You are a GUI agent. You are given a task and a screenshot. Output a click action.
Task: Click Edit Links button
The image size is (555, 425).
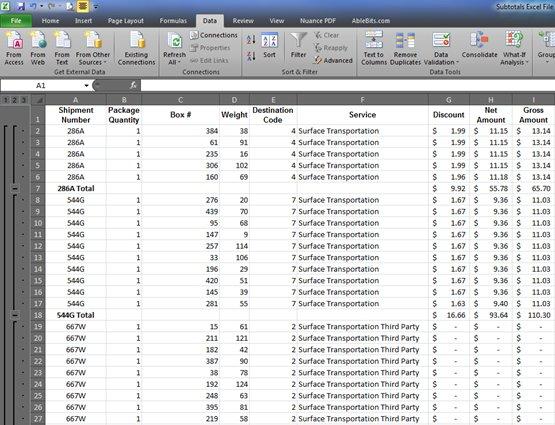pyautogui.click(x=209, y=61)
